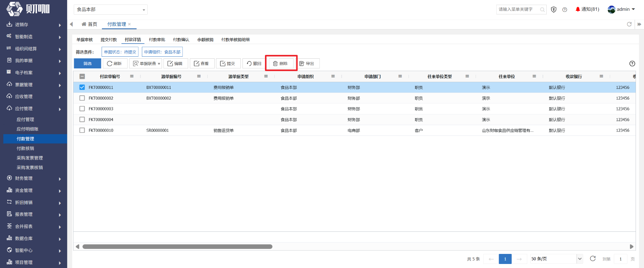Open column menu for 申请组织
Image resolution: width=644 pixels, height=268 pixels.
click(x=333, y=76)
